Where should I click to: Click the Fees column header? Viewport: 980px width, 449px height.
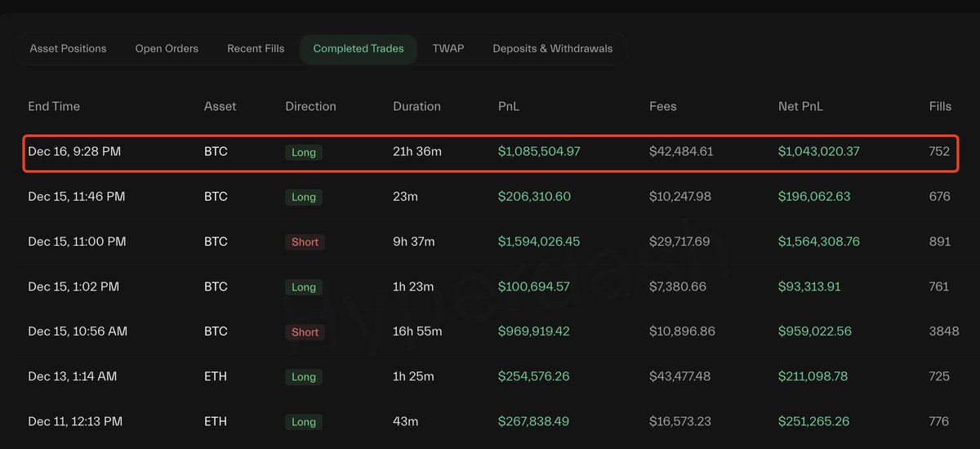662,106
